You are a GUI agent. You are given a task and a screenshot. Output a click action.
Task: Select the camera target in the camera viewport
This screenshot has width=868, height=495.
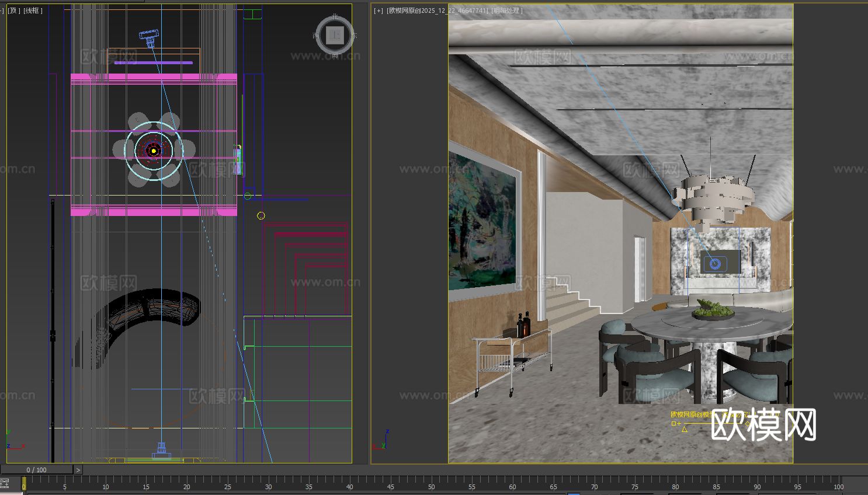pos(715,264)
